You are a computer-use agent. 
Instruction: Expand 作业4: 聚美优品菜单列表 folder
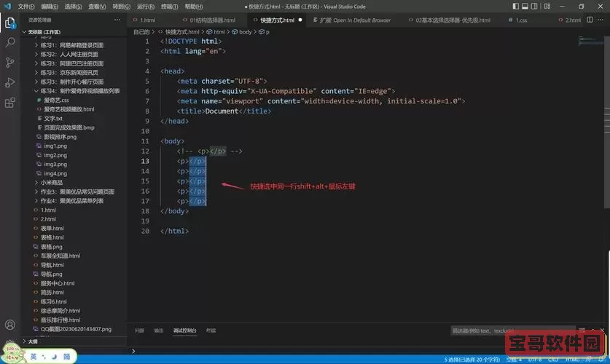click(x=72, y=201)
